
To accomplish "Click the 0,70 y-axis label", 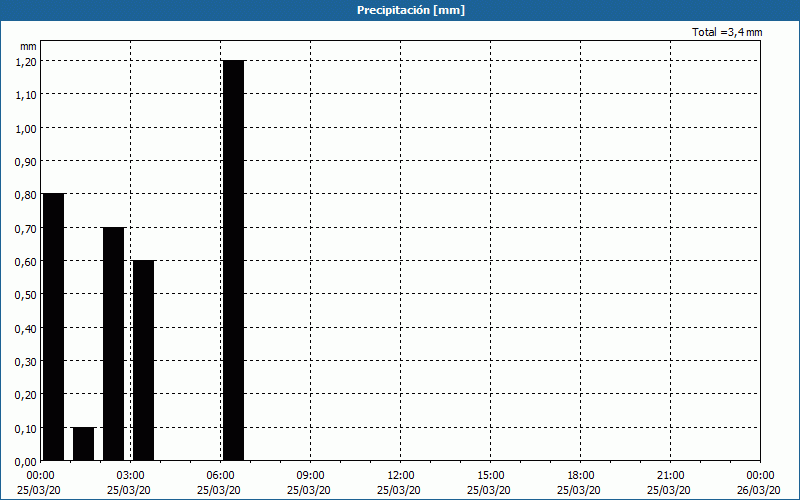I will [x=26, y=229].
